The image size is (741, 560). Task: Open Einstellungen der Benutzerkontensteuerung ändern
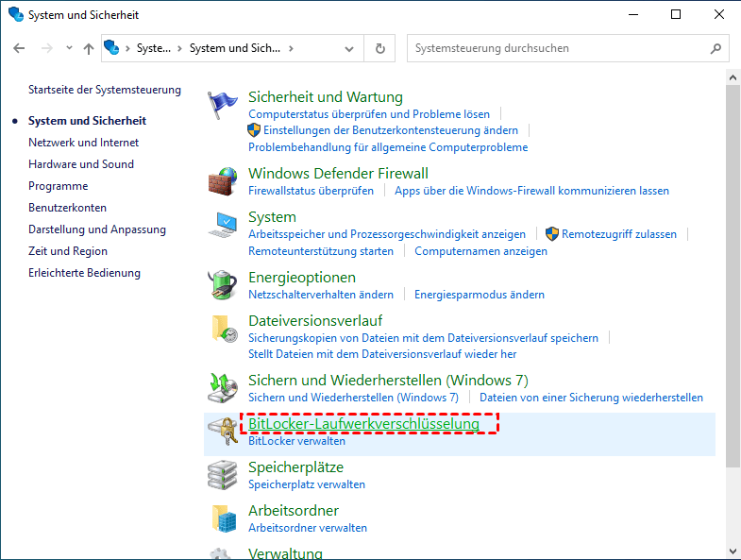[391, 130]
